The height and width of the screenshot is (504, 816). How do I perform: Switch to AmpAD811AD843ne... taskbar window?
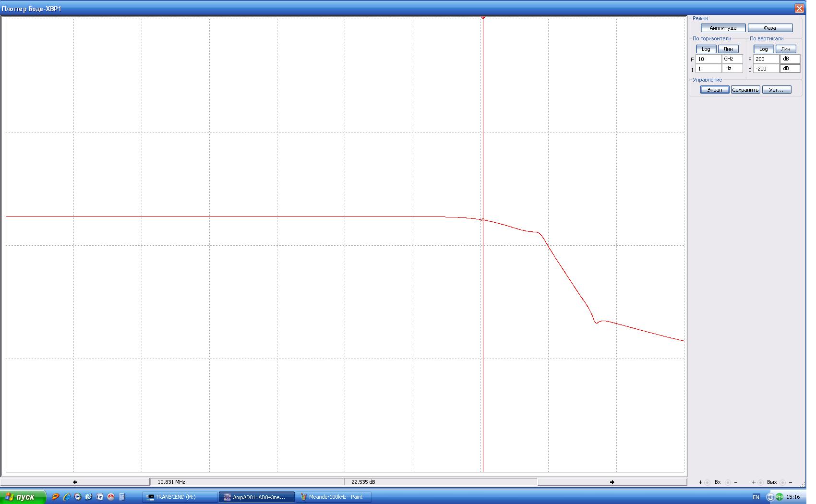(x=257, y=497)
